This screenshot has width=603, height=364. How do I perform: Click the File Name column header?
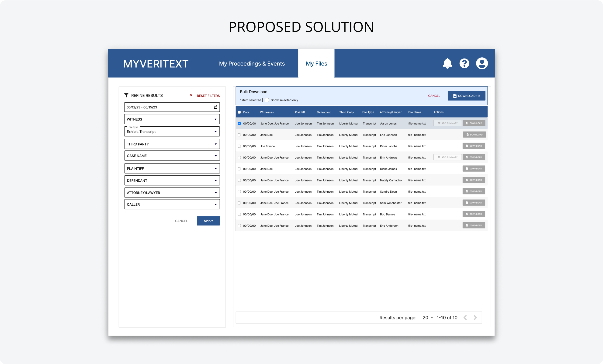(x=415, y=112)
